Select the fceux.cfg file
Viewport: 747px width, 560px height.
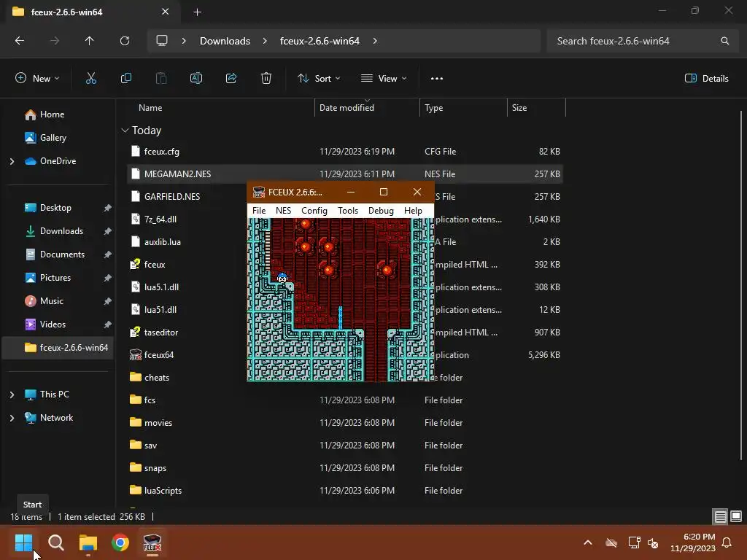(345, 152)
